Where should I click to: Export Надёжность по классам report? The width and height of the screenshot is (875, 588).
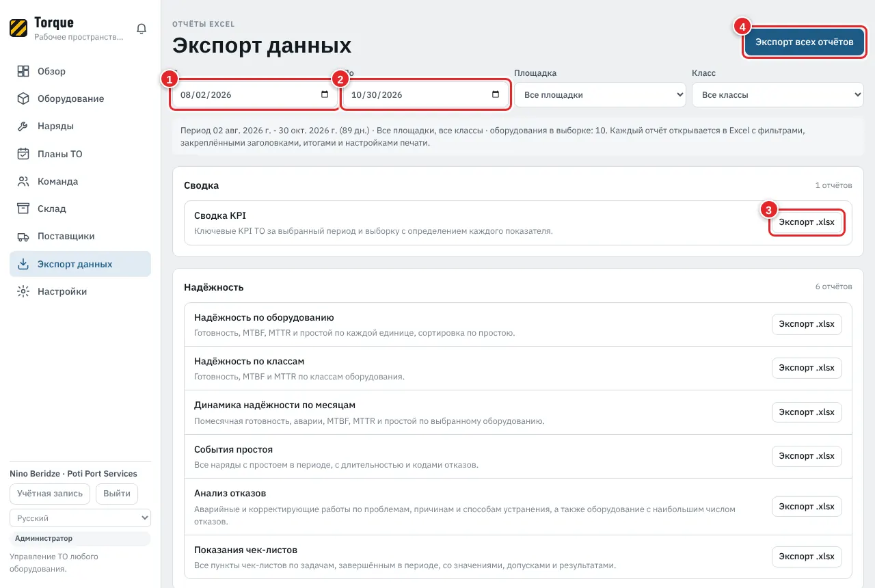pyautogui.click(x=807, y=368)
